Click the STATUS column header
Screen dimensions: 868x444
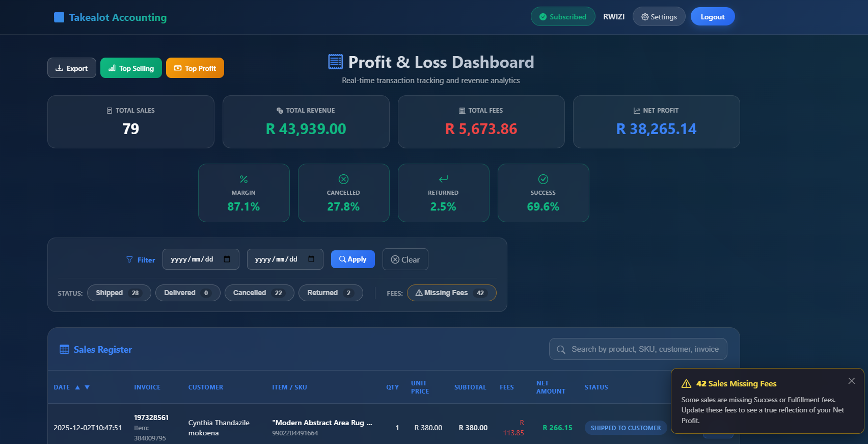pyautogui.click(x=596, y=387)
